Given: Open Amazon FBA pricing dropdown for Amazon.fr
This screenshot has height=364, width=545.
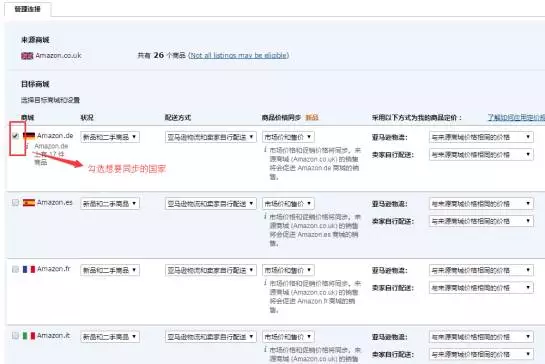Looking at the screenshot, I should pos(481,270).
